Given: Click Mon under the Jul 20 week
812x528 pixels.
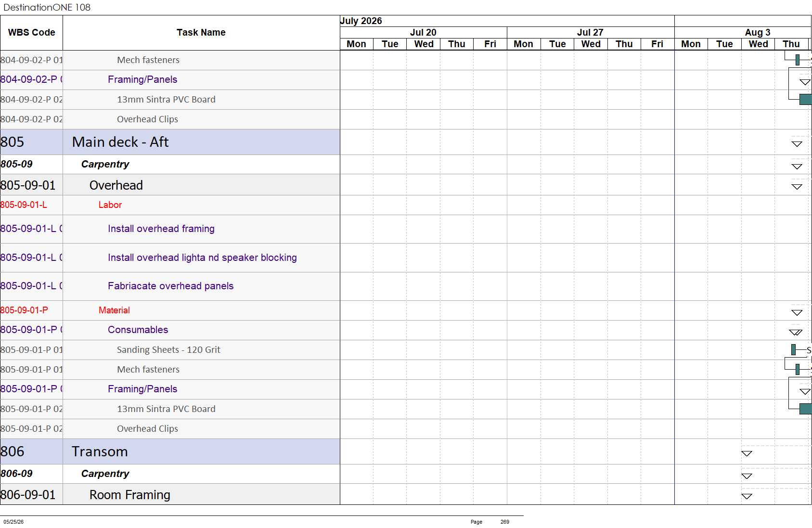Looking at the screenshot, I should coord(356,44).
